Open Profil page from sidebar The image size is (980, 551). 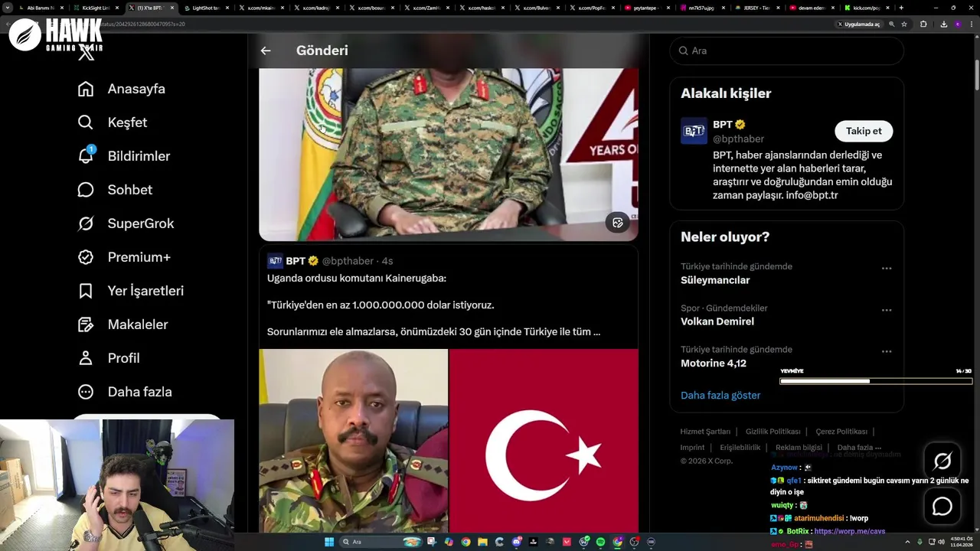109,358
